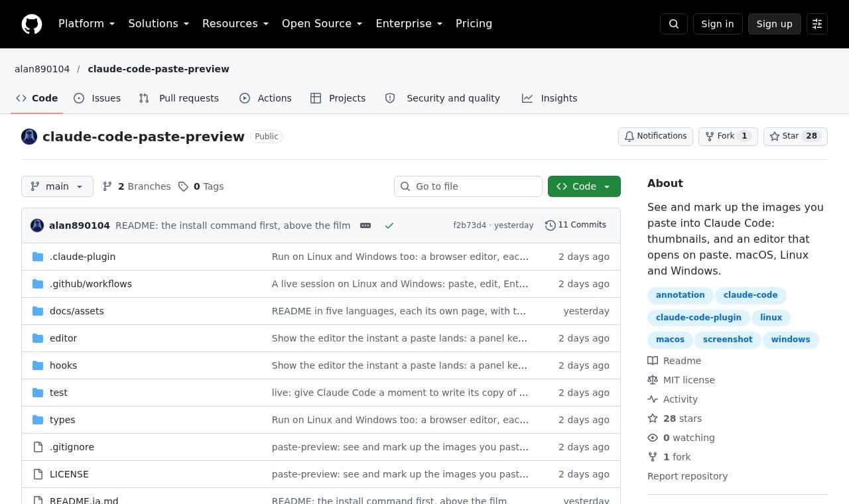Image resolution: width=849 pixels, height=504 pixels.
Task: Click the test folder icon
Action: (x=38, y=393)
